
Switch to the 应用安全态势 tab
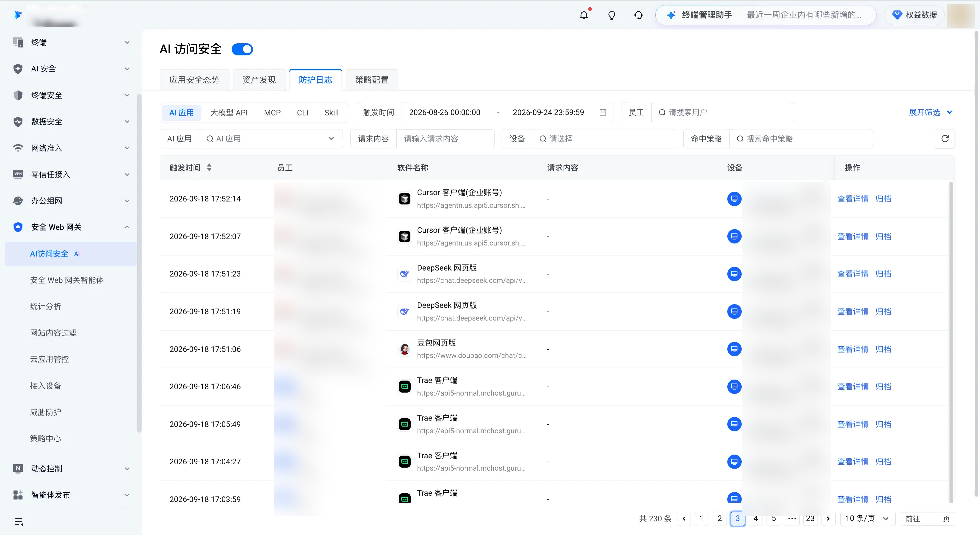(194, 80)
